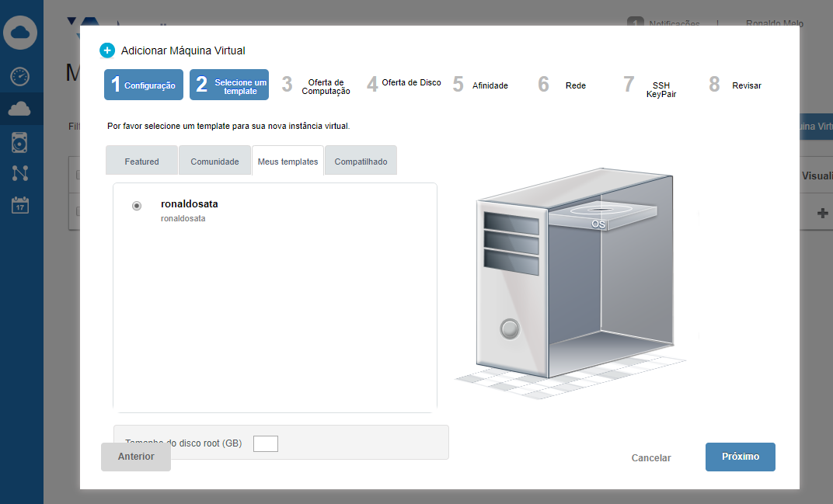Click the OS disc in the computer illustration
Image resolution: width=833 pixels, height=504 pixels.
598,216
